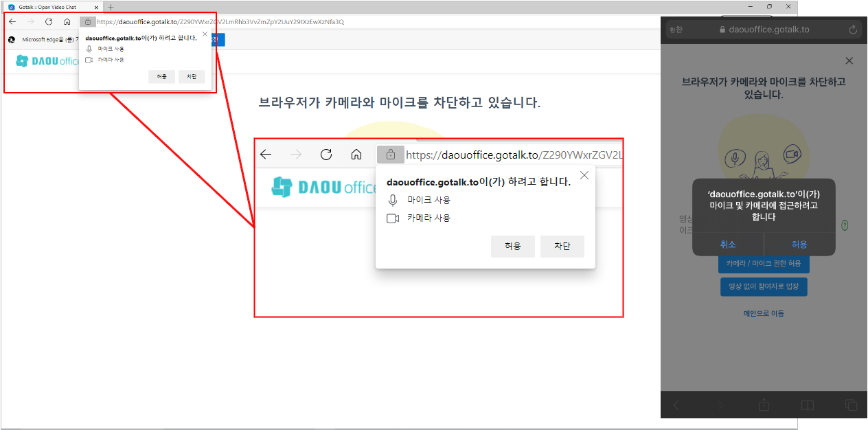Tap 허용 in the mobile permission alert

pyautogui.click(x=799, y=245)
